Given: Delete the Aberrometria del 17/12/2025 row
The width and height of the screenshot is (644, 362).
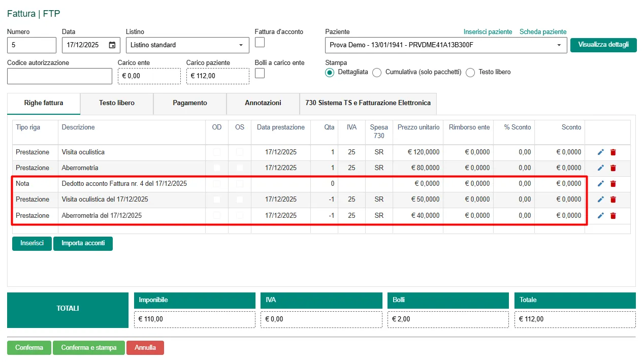Looking at the screenshot, I should (x=613, y=216).
